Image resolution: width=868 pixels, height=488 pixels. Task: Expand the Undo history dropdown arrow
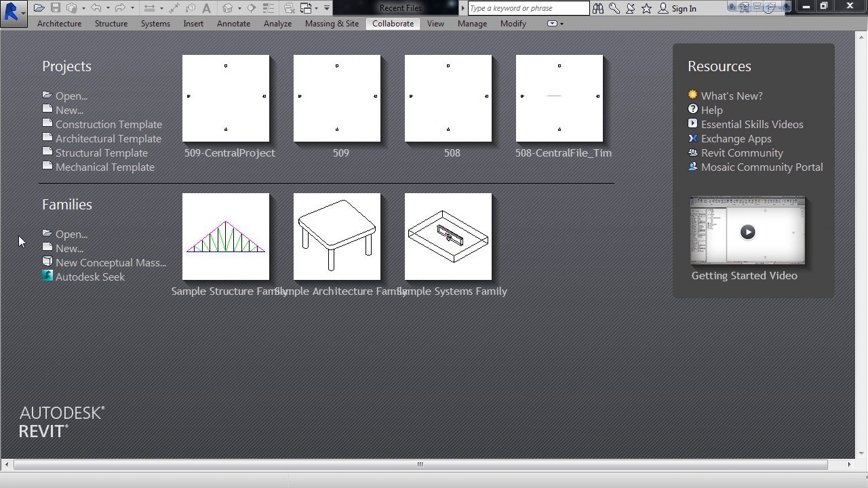click(108, 8)
